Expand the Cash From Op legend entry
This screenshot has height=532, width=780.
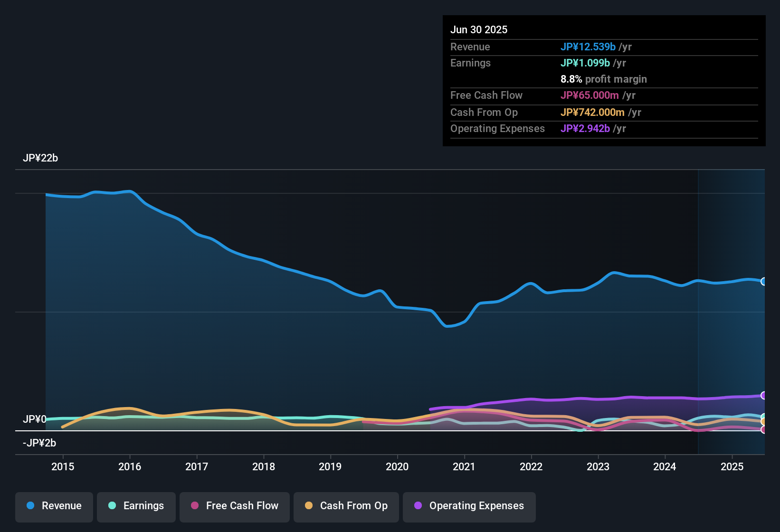pos(346,506)
